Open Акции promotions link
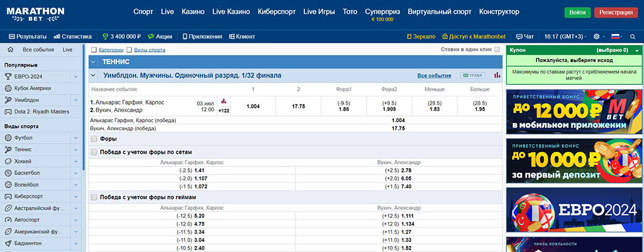Viewport: 644px width, 252px height. 160,37
